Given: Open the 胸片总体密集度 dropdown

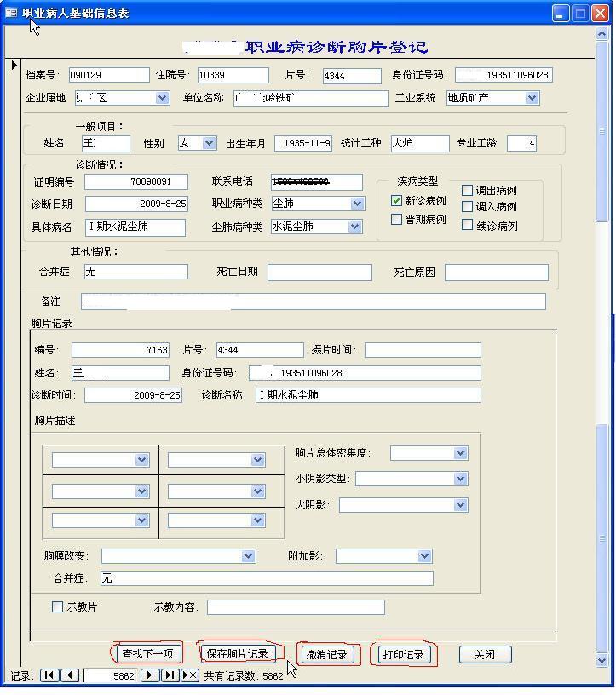Looking at the screenshot, I should point(460,453).
